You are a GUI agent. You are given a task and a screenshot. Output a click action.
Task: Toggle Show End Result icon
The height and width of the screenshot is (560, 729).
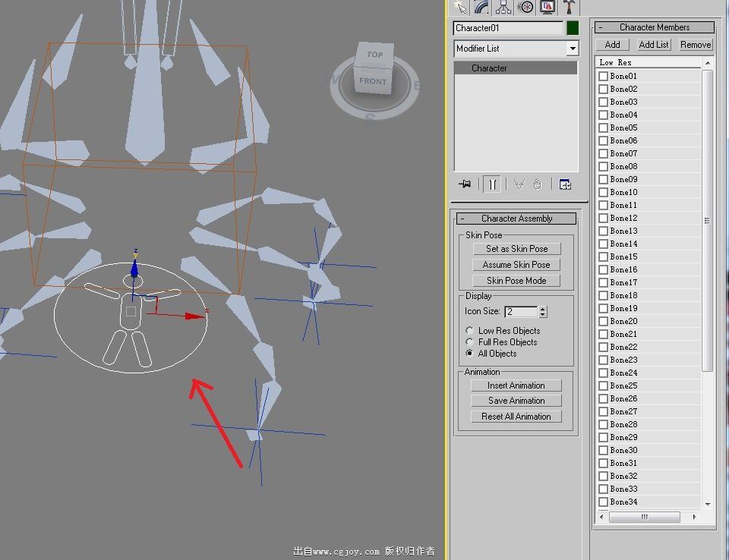pyautogui.click(x=492, y=184)
